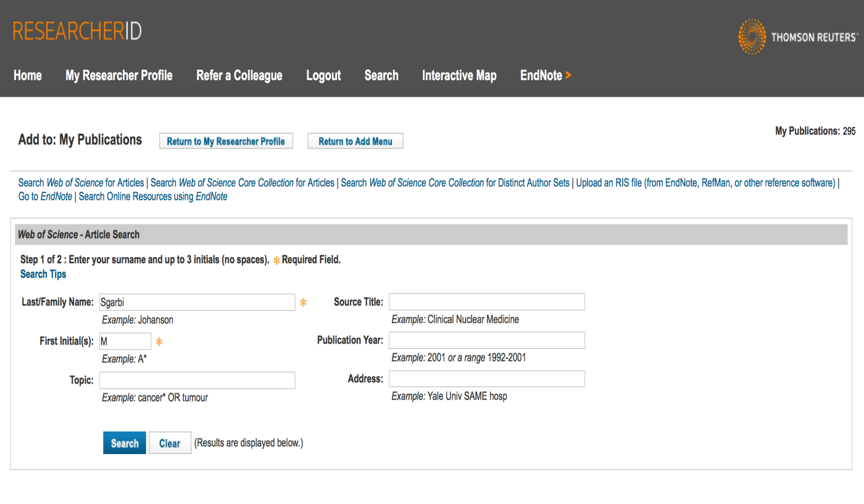Click the 'Example: Johanson' hint text
Screen dimensions: 864x504
[x=138, y=320]
